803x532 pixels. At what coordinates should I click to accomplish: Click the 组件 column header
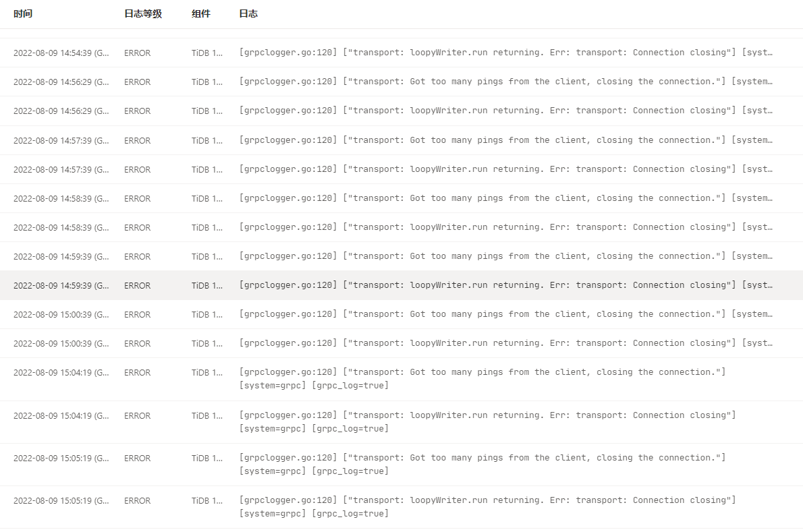[201, 13]
